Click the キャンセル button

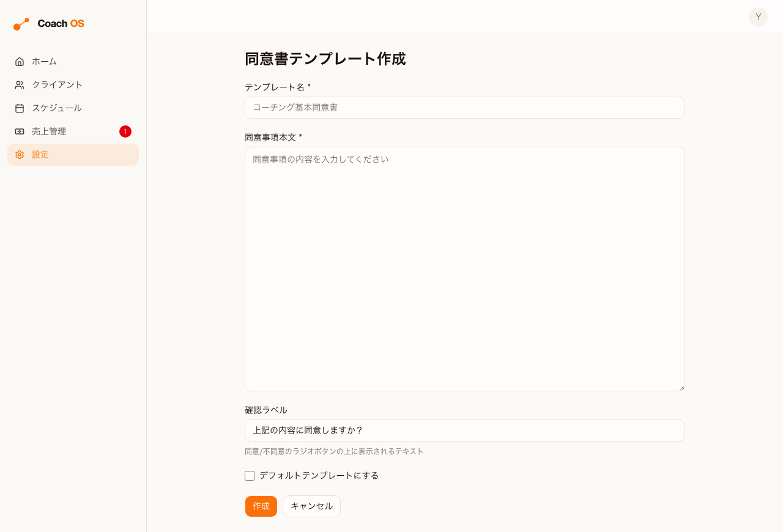312,506
